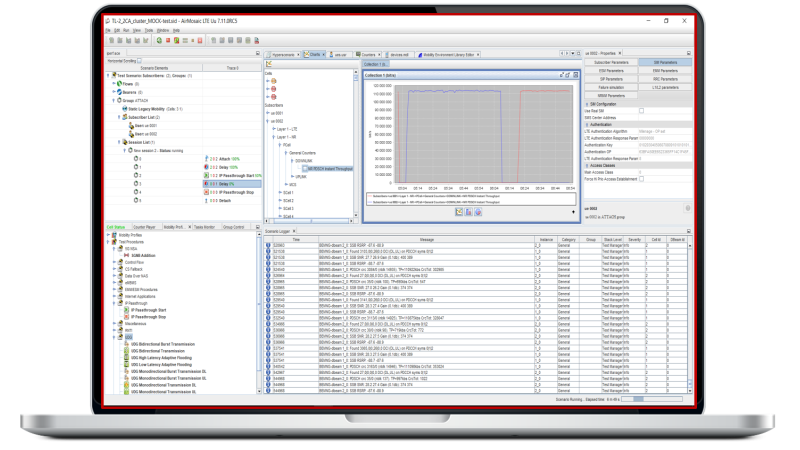Click the Collection 1 chart sub-tab
Viewport: 800px width, 450px height.
pyautogui.click(x=375, y=64)
